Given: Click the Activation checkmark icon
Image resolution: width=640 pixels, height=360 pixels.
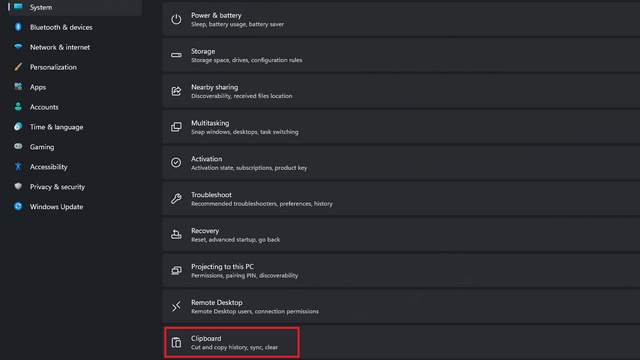Looking at the screenshot, I should pyautogui.click(x=176, y=162).
